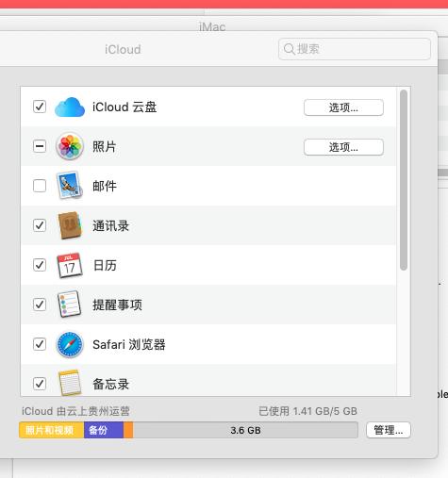Screen dimensions: 448x478
Task: Enable the 邮件 checkbox
Action: (40, 186)
